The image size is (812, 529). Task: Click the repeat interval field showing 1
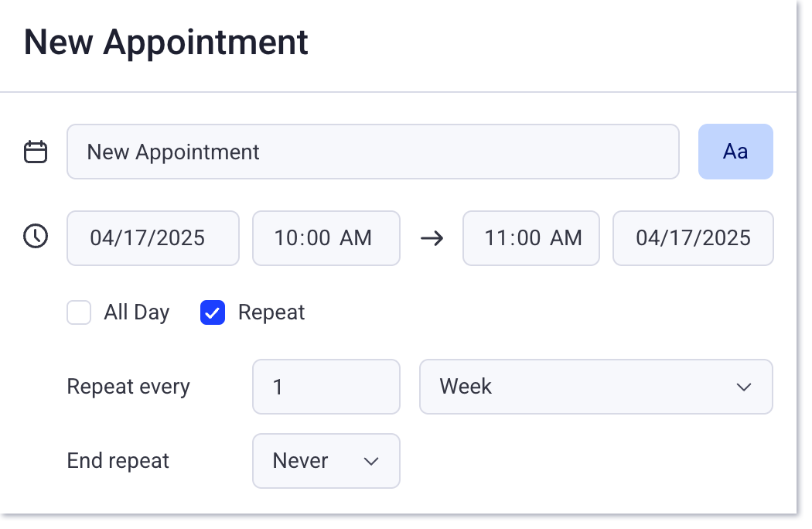point(326,387)
